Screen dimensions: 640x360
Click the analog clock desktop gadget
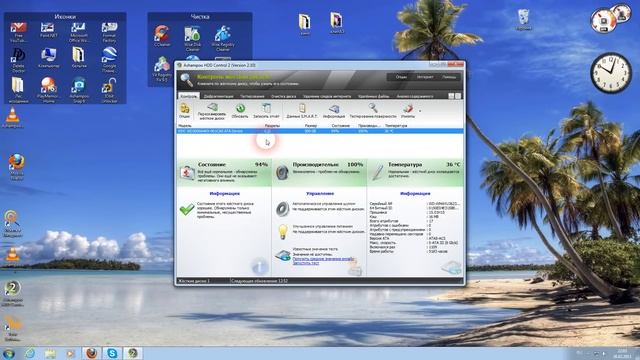611,73
